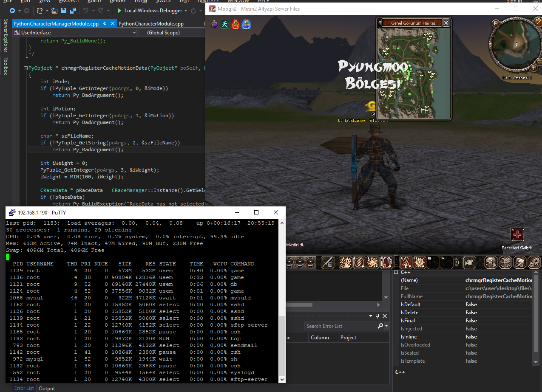Collapse chrmgrRegisterCacheMotionData function outline box
Viewport: 542px width, 392px height.
click(x=26, y=68)
